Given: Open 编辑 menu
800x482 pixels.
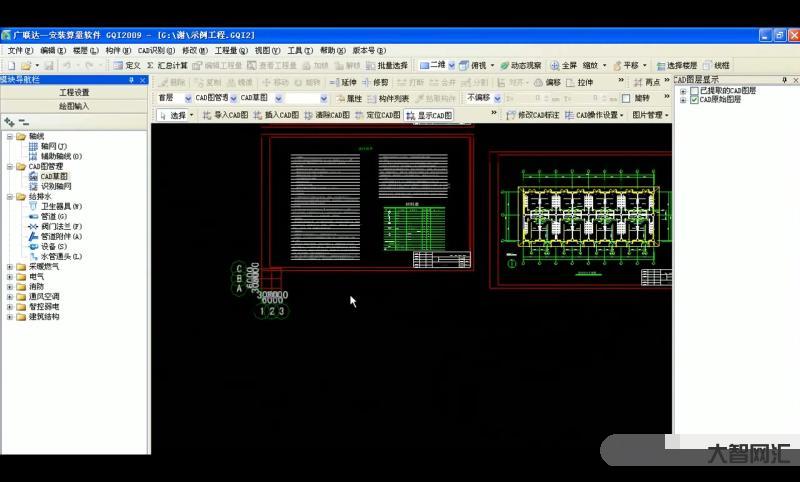Looking at the screenshot, I should 53,50.
